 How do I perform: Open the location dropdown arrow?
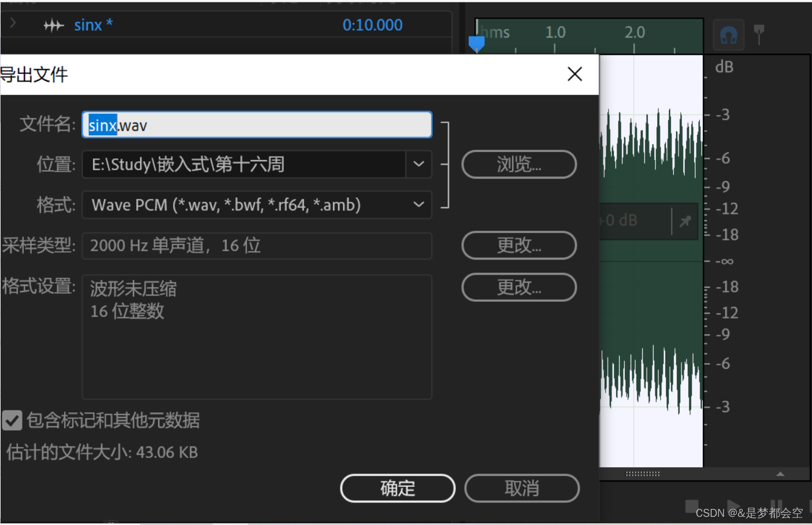(419, 164)
